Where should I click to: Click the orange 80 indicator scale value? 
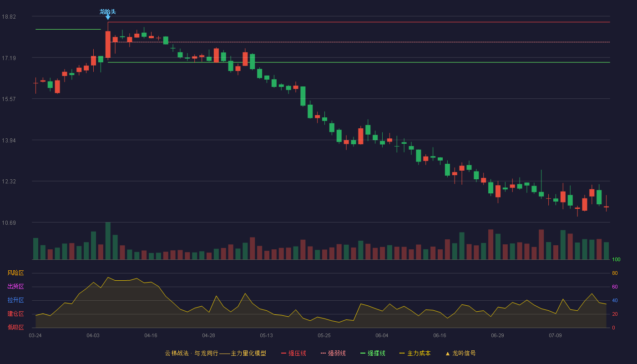coord(615,273)
